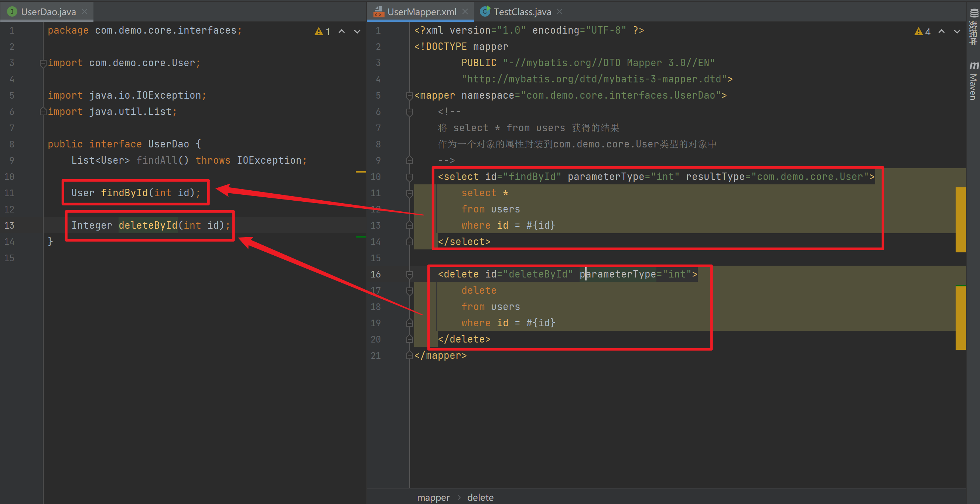Click the 4 warnings indicator in UserMapper.xml
The image size is (980, 504).
click(x=922, y=32)
